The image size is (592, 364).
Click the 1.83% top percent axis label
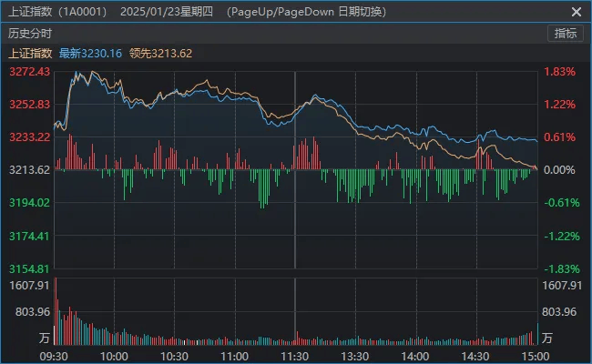[560, 71]
